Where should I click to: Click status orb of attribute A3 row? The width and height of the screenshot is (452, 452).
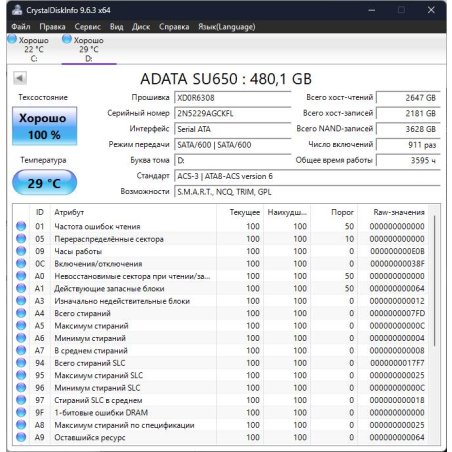coord(21,301)
